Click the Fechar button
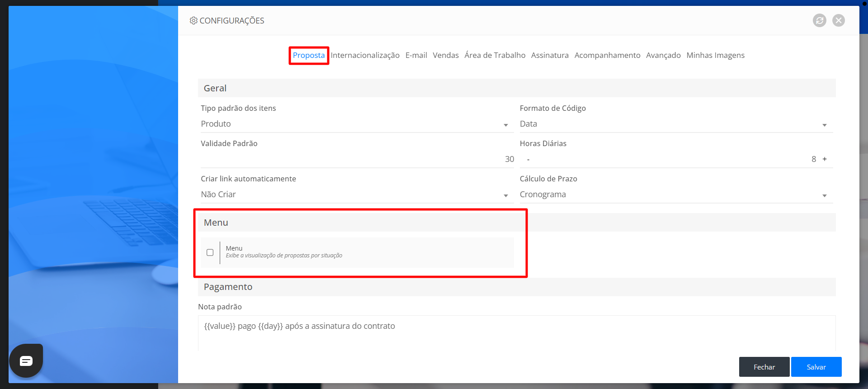 764,367
